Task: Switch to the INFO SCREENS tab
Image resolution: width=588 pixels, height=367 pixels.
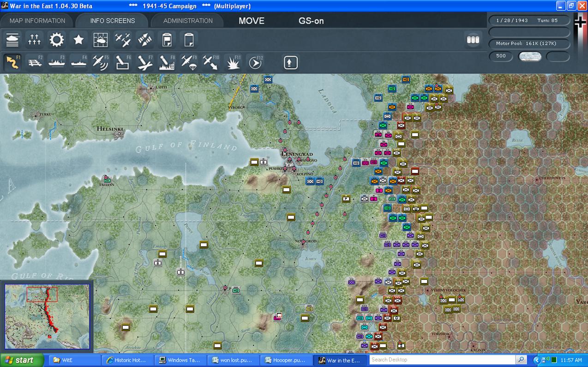Action: (113, 21)
